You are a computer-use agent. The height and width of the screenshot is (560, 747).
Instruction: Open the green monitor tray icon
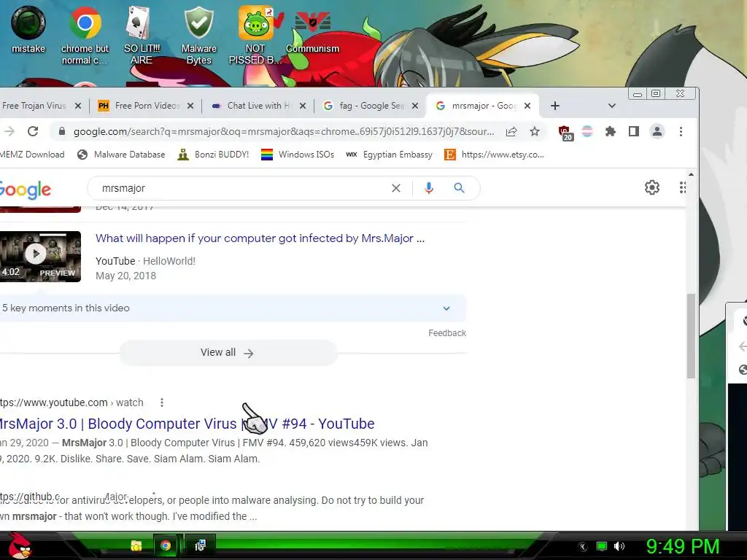coord(602,546)
